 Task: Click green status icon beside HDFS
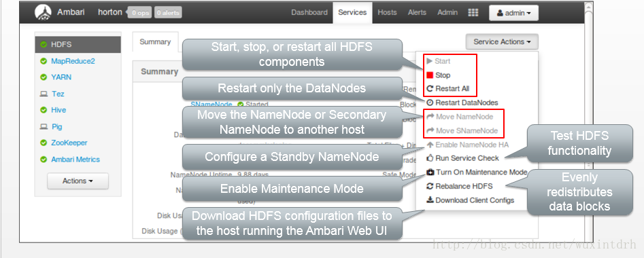tap(43, 44)
